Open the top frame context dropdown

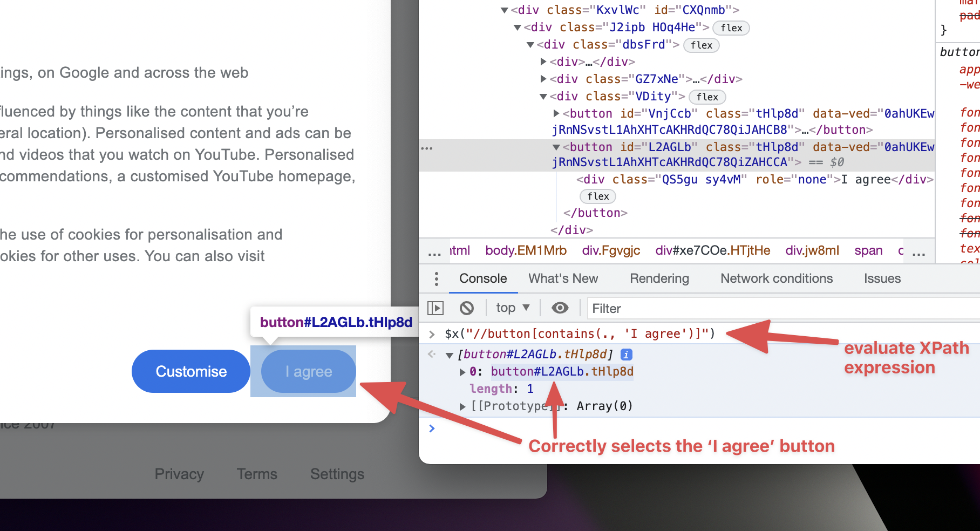512,308
